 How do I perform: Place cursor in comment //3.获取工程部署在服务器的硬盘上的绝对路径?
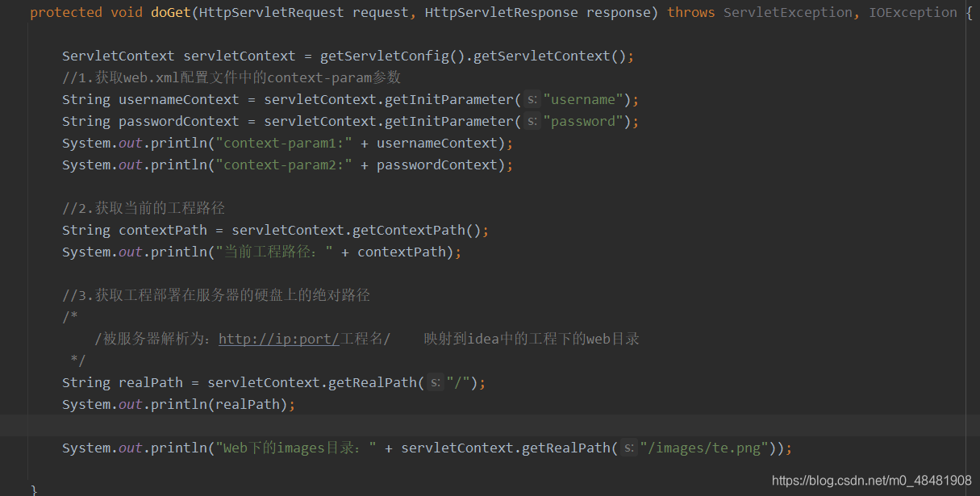[x=216, y=295]
